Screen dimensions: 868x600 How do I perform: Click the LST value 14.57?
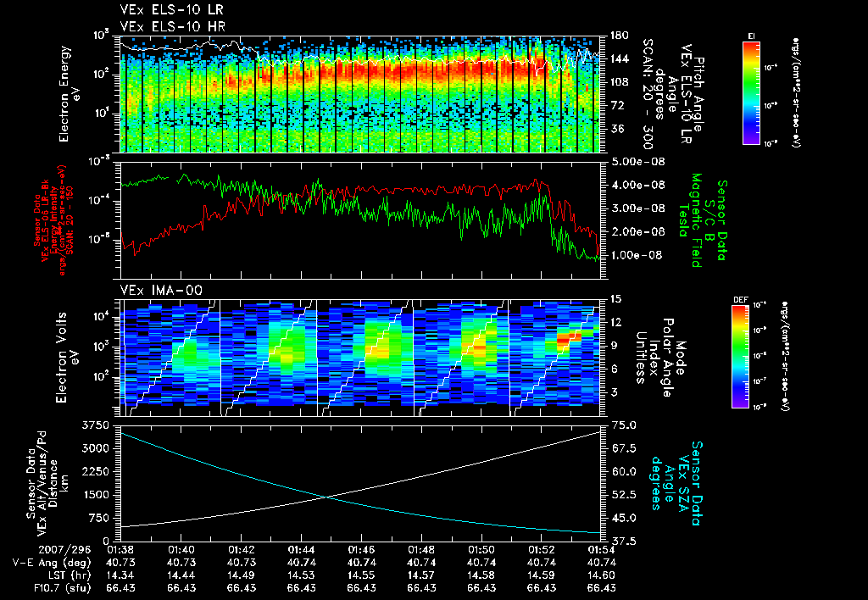(421, 575)
